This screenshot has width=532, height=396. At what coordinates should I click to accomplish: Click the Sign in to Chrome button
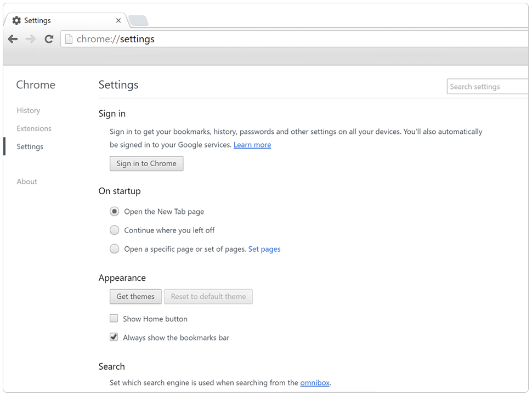146,163
